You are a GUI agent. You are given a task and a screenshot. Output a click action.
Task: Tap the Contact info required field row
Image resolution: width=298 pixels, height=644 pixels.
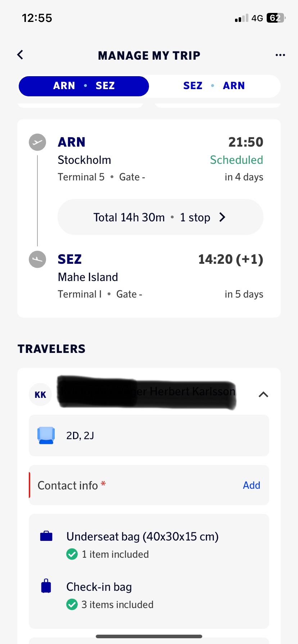point(137,485)
